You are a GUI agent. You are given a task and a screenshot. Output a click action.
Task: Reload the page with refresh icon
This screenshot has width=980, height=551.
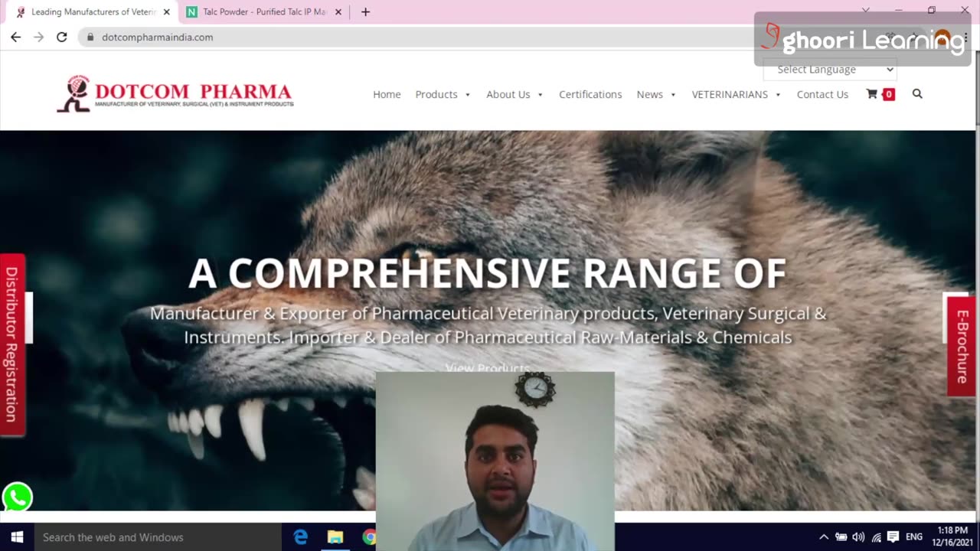61,37
